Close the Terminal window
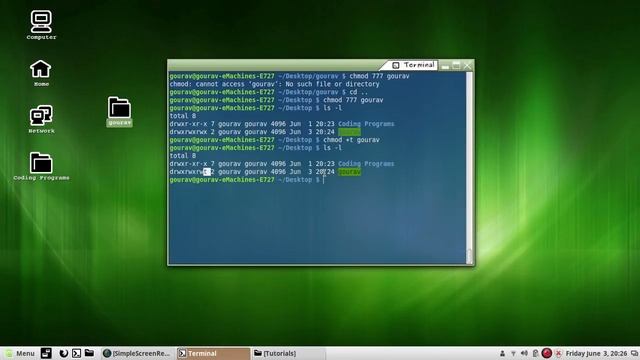The image size is (640, 360). 468,65
